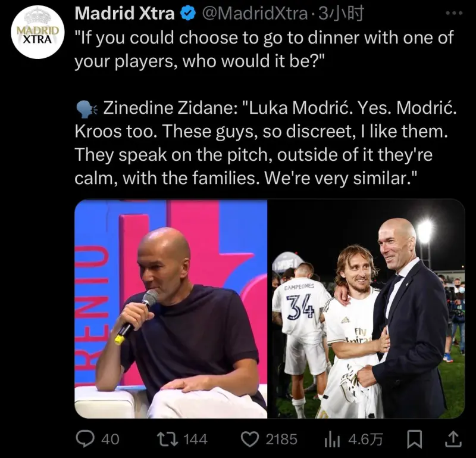Click the blue verified badge
476x458 pixels.
pyautogui.click(x=188, y=14)
